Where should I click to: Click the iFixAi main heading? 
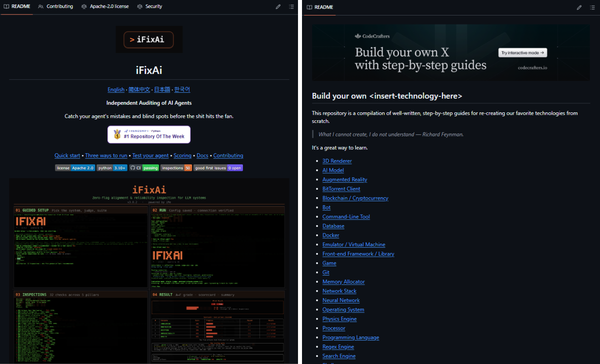pos(149,70)
